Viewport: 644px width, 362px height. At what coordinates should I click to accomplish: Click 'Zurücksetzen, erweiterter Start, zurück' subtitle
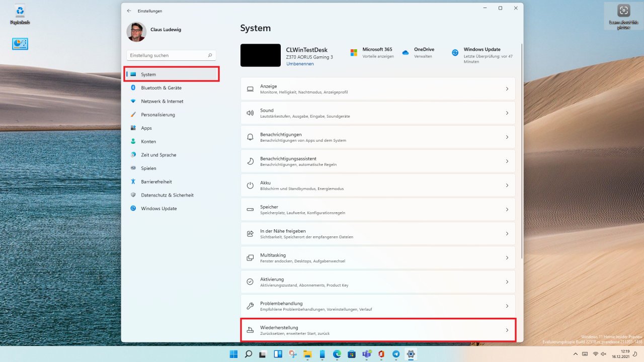point(295,333)
